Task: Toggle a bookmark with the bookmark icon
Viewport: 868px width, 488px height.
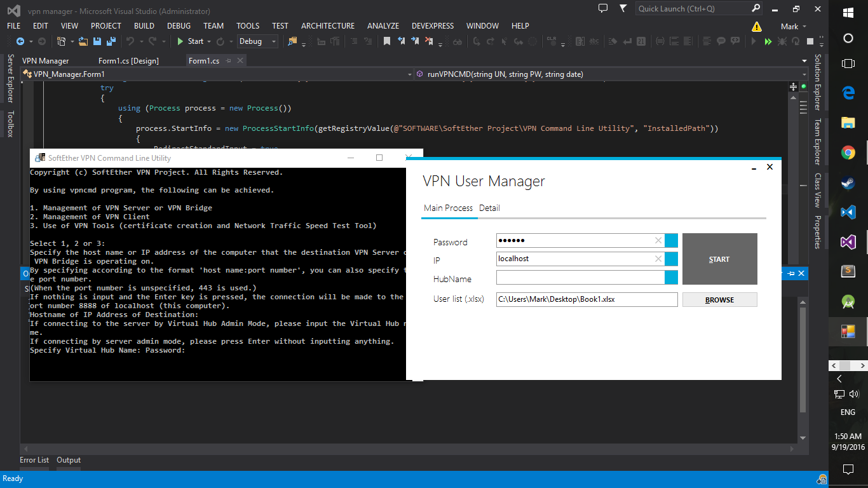Action: pos(386,41)
